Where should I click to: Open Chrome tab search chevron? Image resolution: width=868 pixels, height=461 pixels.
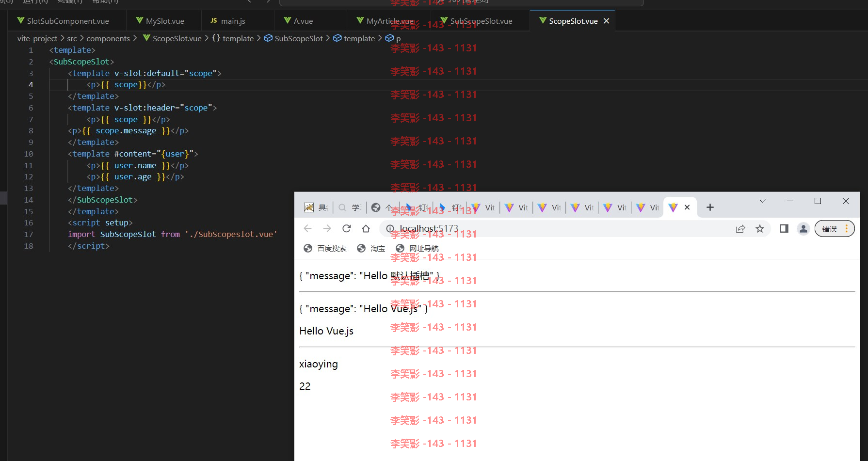pyautogui.click(x=763, y=201)
